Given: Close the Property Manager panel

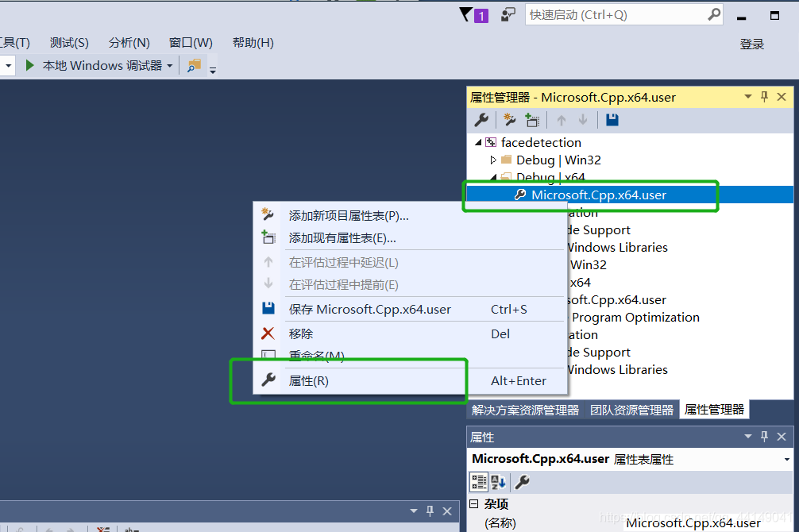Looking at the screenshot, I should coord(782,97).
